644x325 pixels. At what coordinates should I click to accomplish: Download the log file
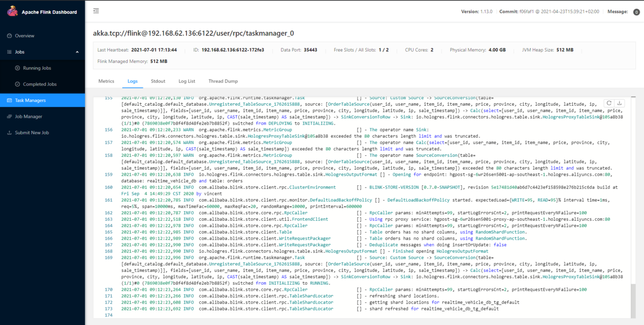click(x=619, y=103)
